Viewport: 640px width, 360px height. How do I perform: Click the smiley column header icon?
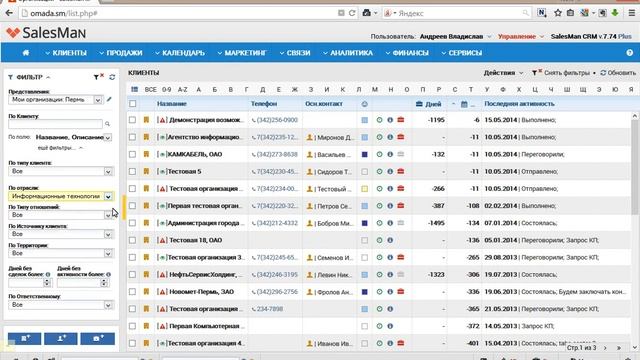coord(364,104)
